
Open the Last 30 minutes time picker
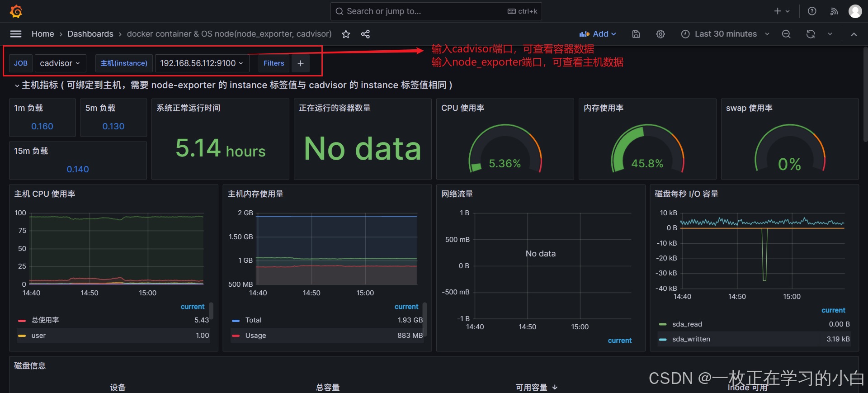coord(725,34)
